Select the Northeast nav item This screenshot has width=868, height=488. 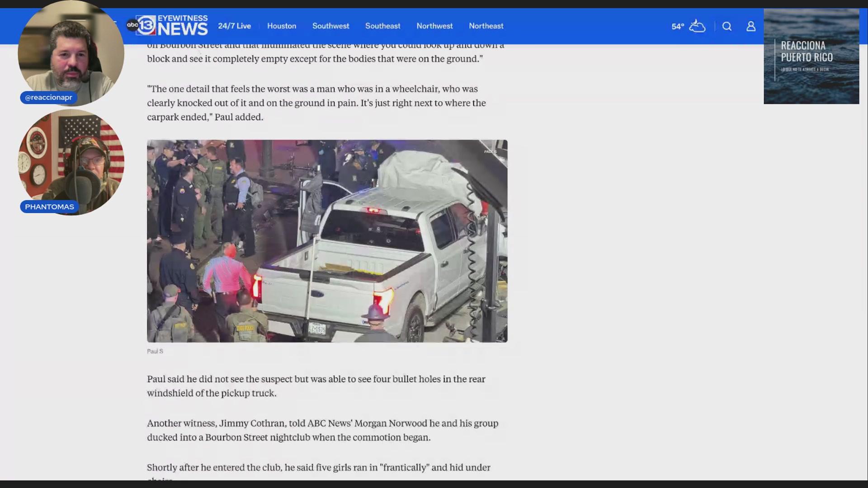click(x=486, y=26)
